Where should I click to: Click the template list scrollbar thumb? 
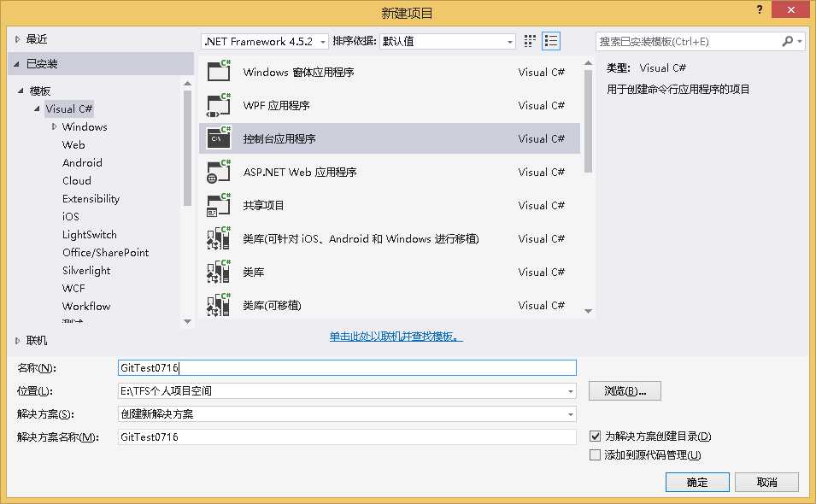click(588, 121)
